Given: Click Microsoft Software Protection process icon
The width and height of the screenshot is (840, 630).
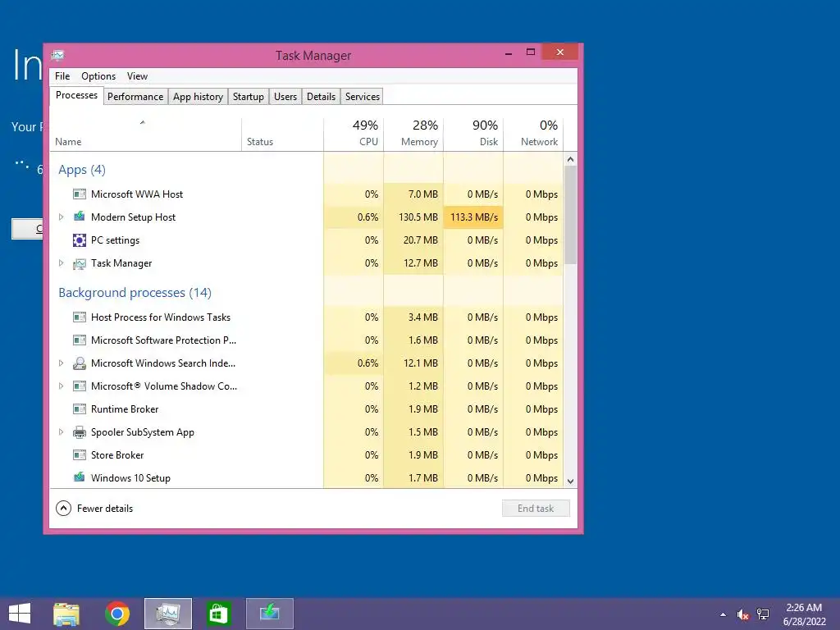Looking at the screenshot, I should [x=80, y=340].
